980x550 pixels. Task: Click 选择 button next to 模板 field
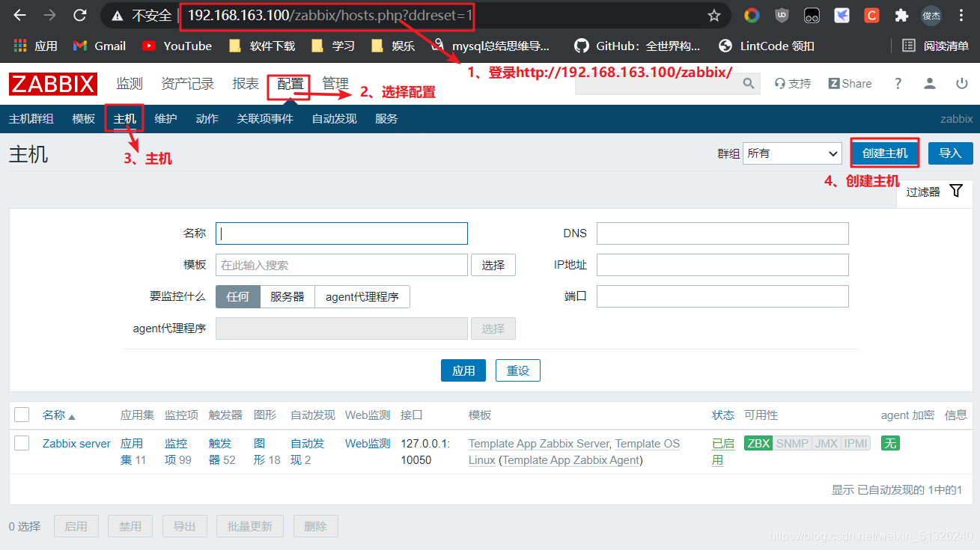point(493,265)
